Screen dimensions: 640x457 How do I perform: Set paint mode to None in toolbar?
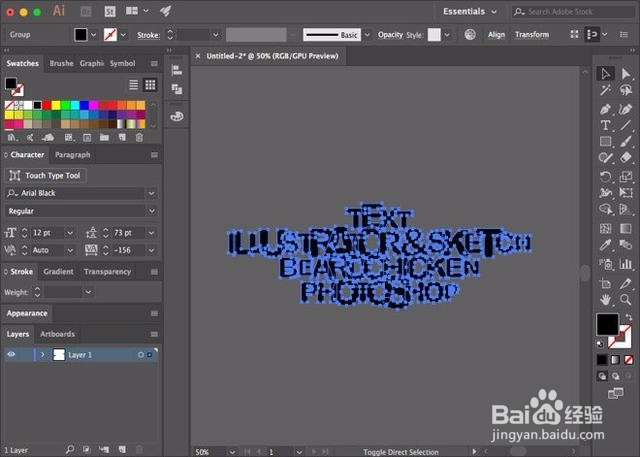pos(629,360)
